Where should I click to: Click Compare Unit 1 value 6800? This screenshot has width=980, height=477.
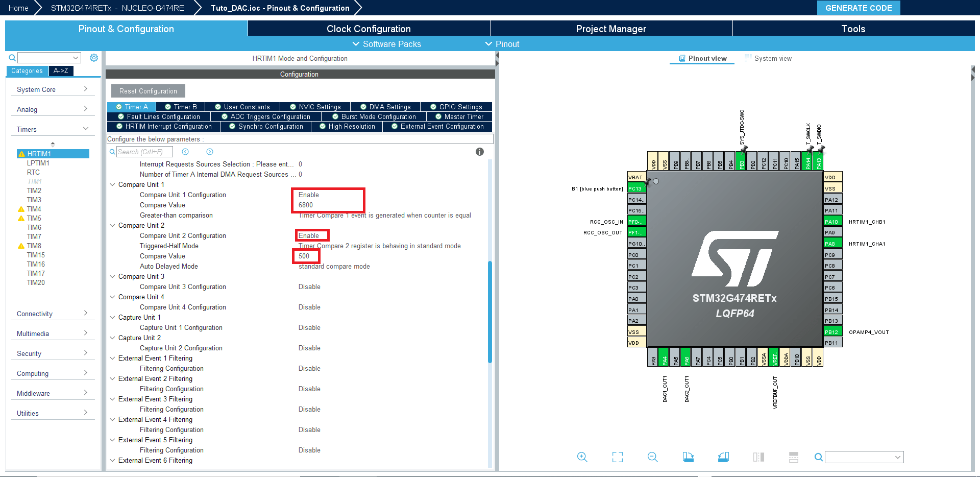(306, 205)
